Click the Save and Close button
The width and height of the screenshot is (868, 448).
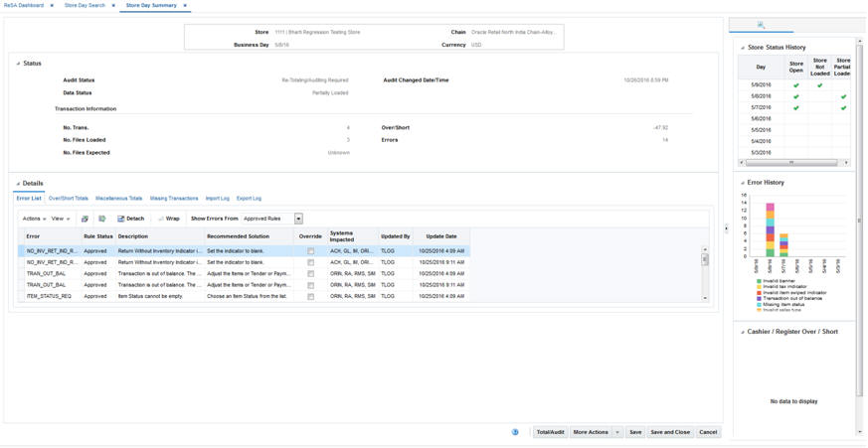pos(670,432)
